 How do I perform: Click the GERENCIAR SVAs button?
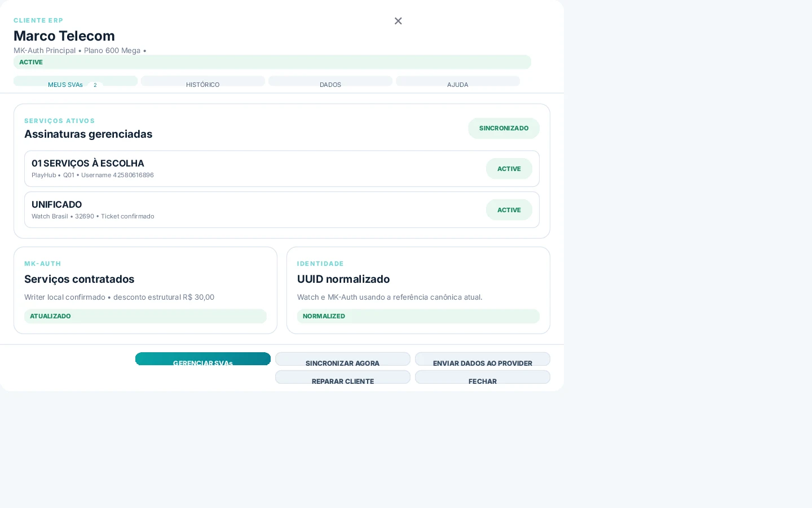coord(203,359)
